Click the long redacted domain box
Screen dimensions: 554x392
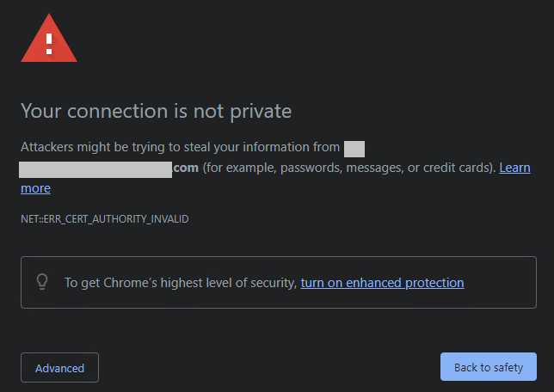95,169
